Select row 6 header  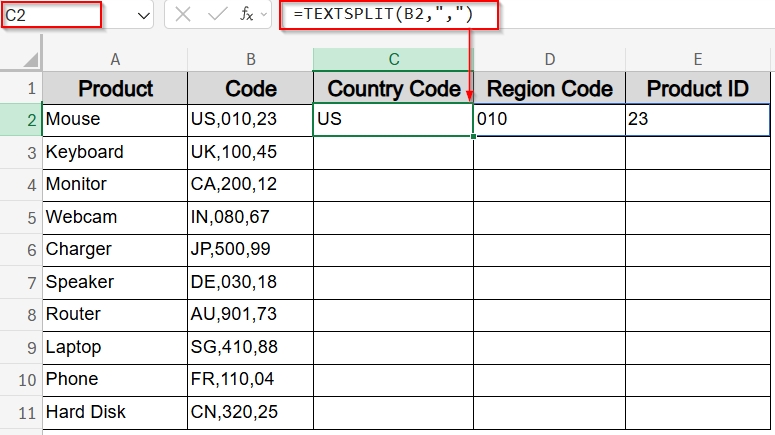[21, 250]
